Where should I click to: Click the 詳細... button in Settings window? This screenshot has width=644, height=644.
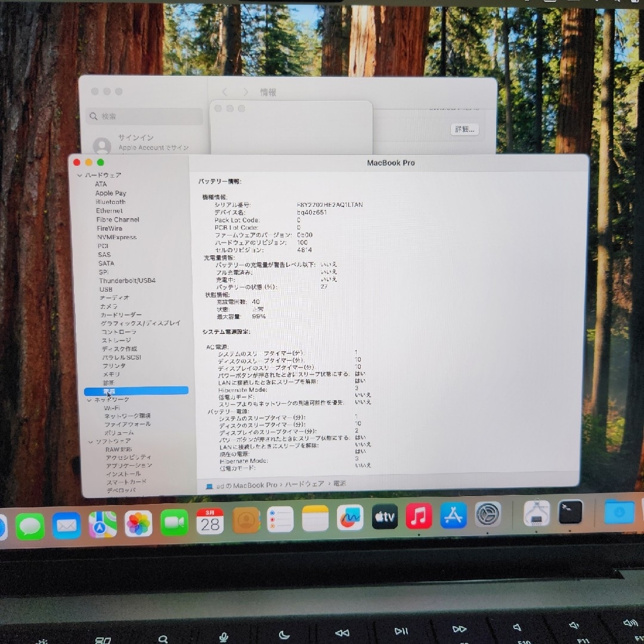pos(465,129)
